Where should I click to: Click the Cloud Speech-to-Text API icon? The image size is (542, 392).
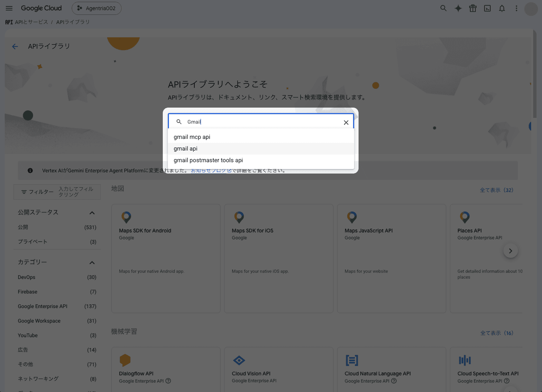coord(464,360)
